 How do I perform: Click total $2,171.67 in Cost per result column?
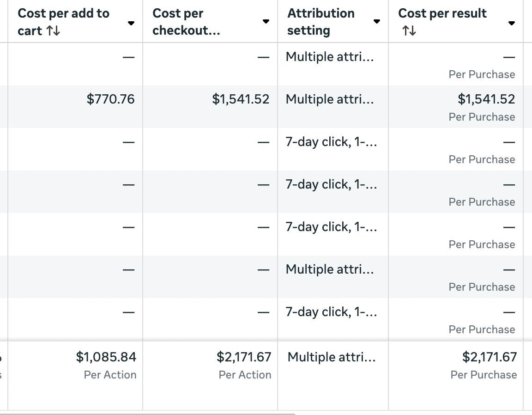tap(490, 357)
